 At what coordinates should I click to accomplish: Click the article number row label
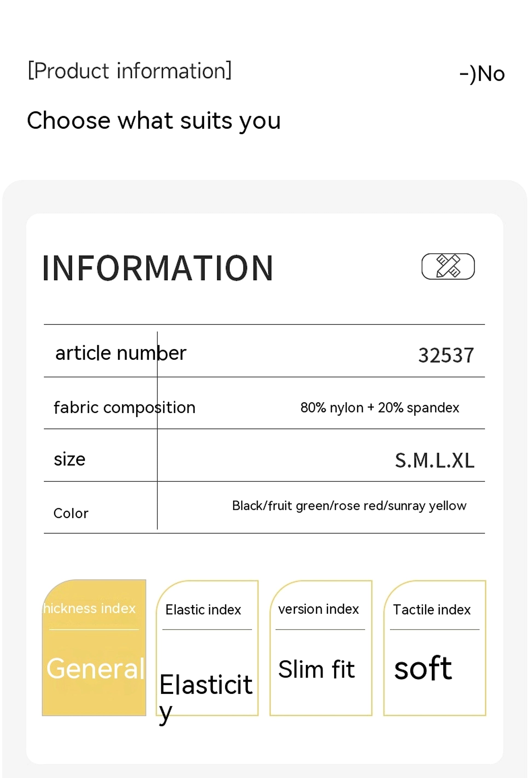coord(121,353)
